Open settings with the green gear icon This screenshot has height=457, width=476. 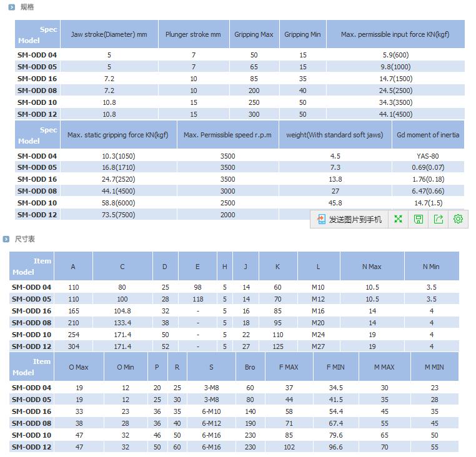tap(458, 219)
